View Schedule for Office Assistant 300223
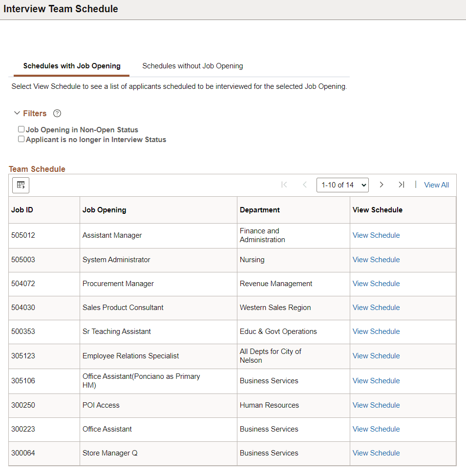The image size is (466, 476). tap(376, 429)
